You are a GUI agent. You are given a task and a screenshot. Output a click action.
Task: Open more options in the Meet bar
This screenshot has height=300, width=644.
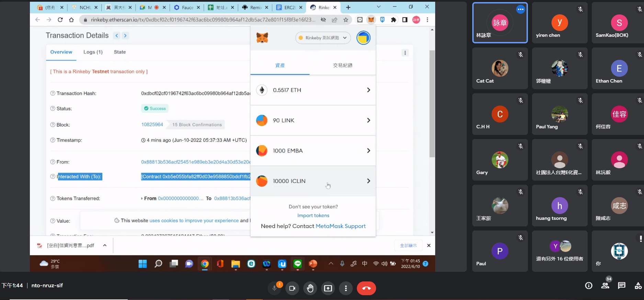(346, 288)
